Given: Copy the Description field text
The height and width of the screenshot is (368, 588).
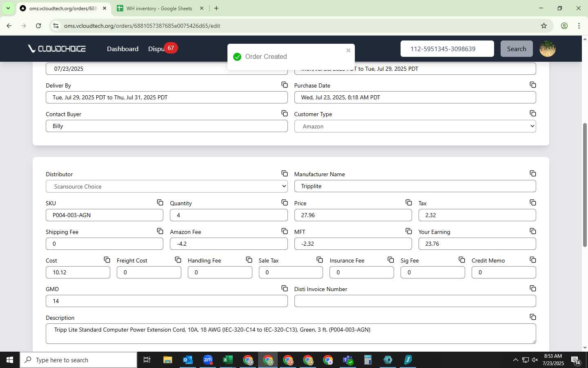Looking at the screenshot, I should coord(533,317).
